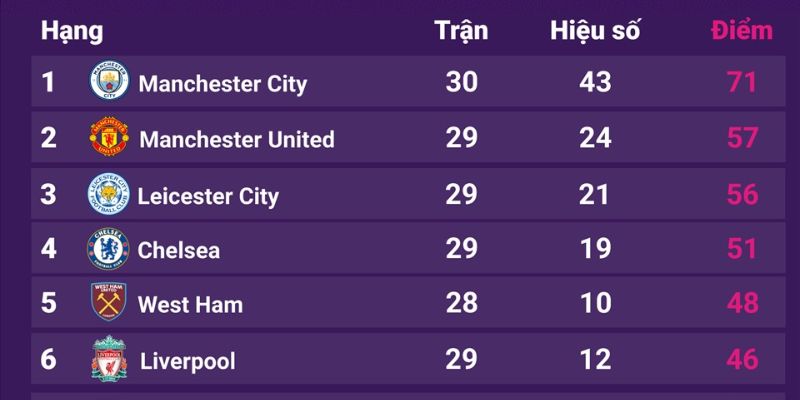This screenshot has height=400, width=800.
Task: Open the Liverpool team name
Action: tap(188, 360)
